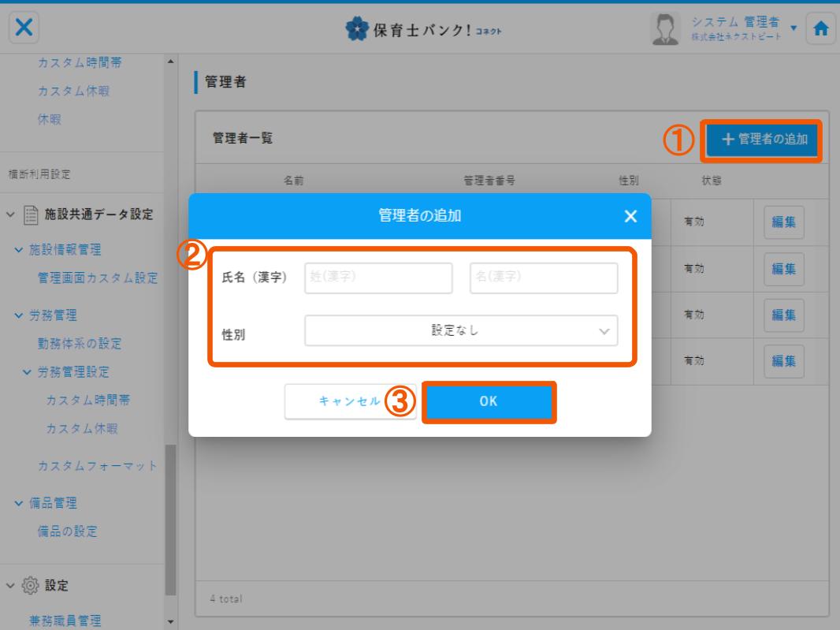Click the home icon in header
This screenshot has height=630, width=840.
click(820, 29)
